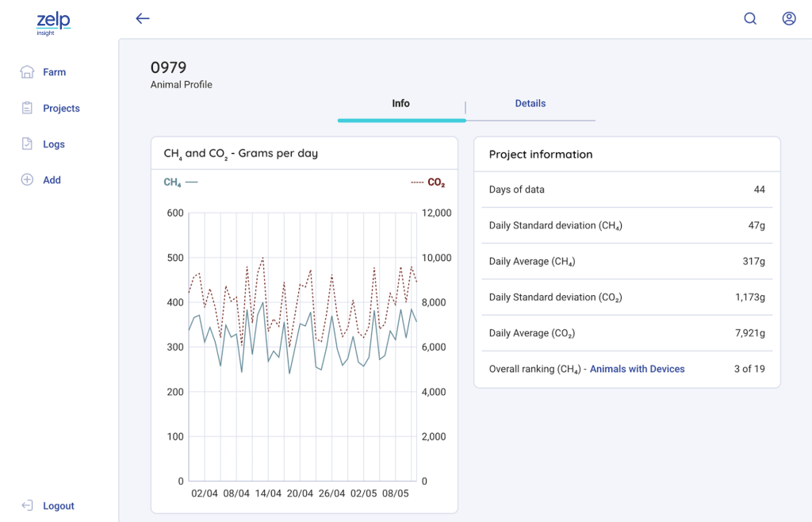The image size is (812, 522).
Task: Open search with the magnifier icon
Action: pyautogui.click(x=750, y=19)
